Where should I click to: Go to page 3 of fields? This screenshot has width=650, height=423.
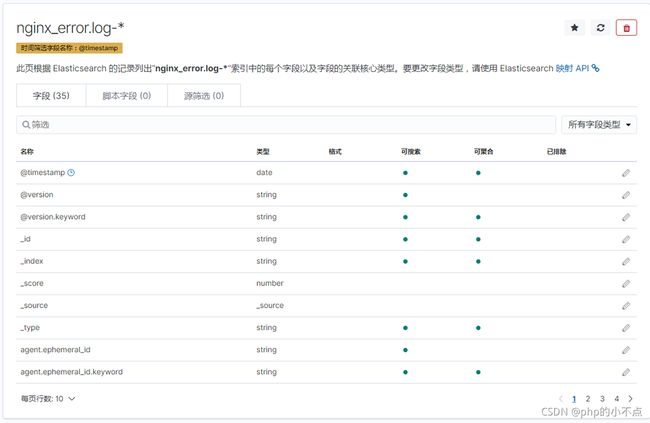click(x=602, y=399)
